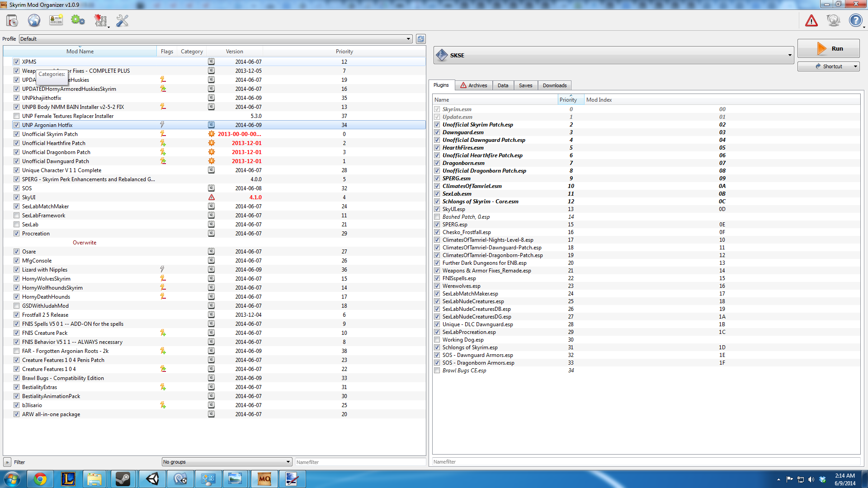Click the mod list Namefilter field
868x488 pixels.
point(360,462)
